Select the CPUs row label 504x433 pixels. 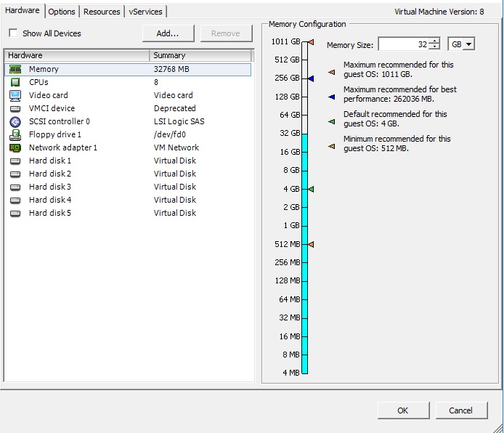point(38,82)
